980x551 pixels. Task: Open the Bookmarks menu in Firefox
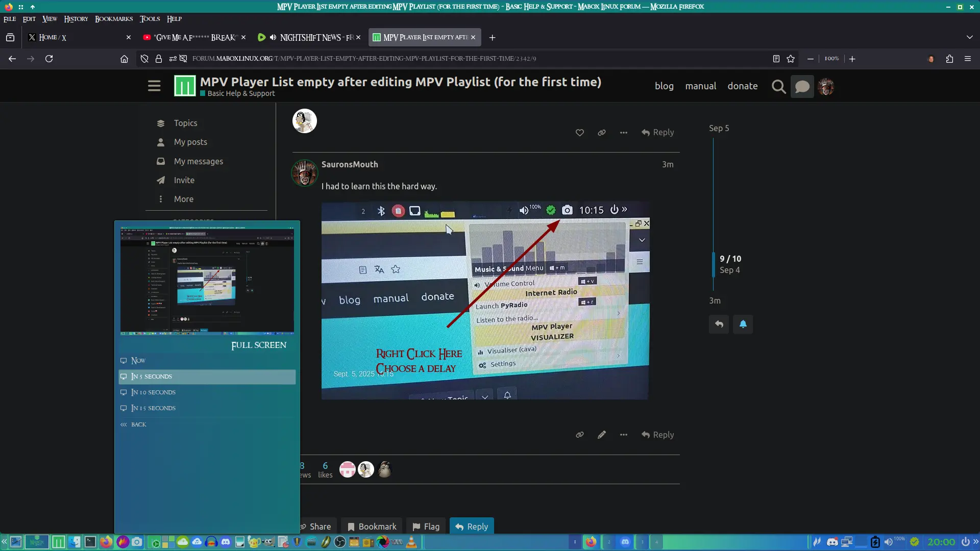tap(114, 19)
